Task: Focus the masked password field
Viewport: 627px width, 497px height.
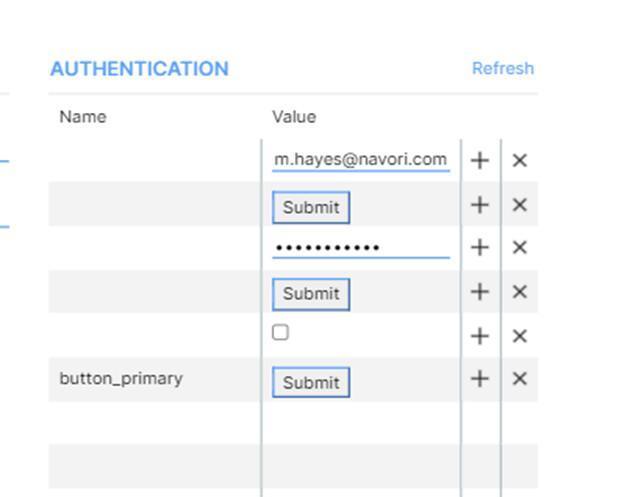Action: (361, 248)
